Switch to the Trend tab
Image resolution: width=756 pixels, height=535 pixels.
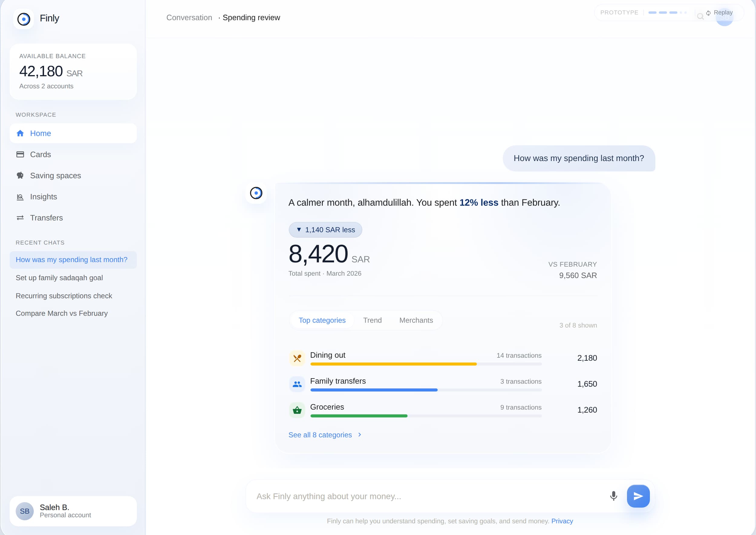[x=372, y=320]
